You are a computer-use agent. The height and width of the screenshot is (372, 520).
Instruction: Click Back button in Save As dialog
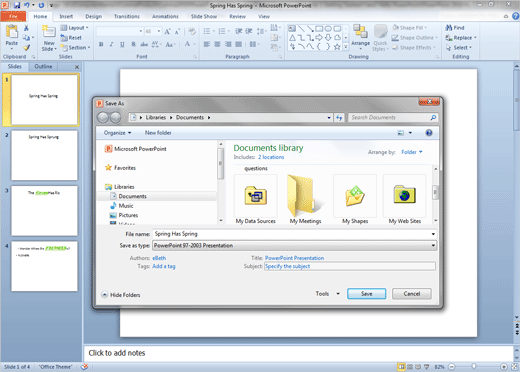(103, 117)
